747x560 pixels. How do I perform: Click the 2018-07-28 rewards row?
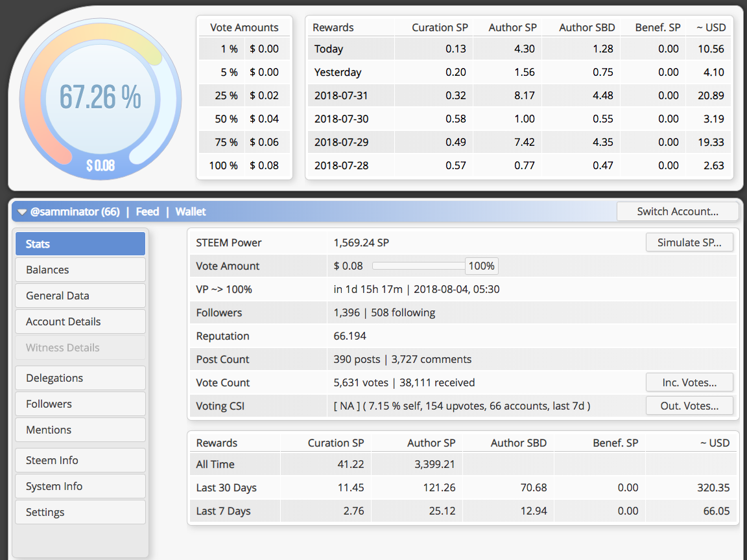click(x=519, y=165)
